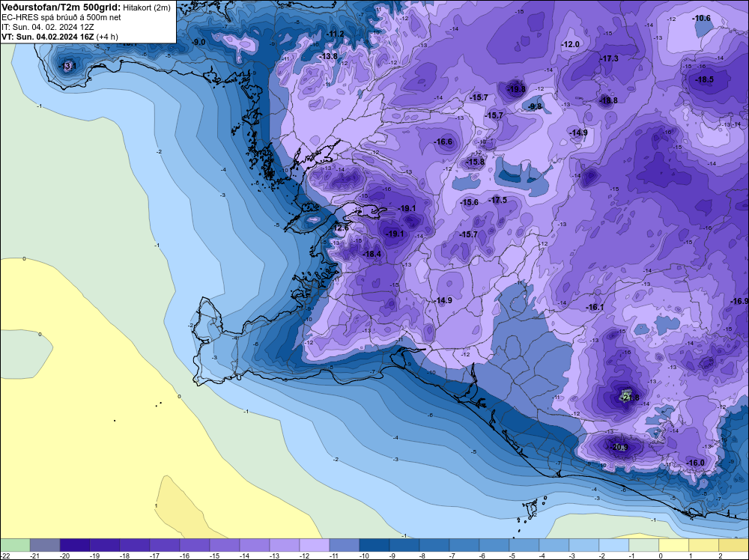
Task: Click the '(+4 h)' forecast offset text
Action: pos(107,37)
